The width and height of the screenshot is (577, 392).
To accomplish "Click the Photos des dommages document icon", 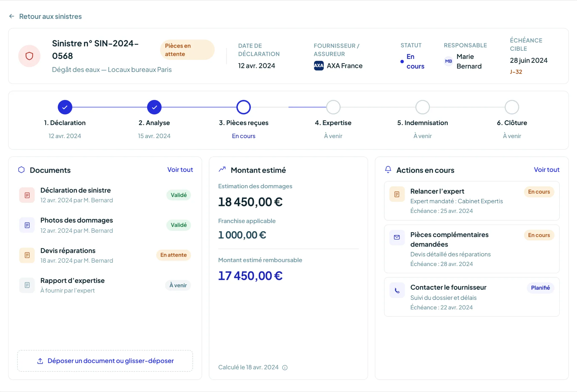I will click(27, 225).
